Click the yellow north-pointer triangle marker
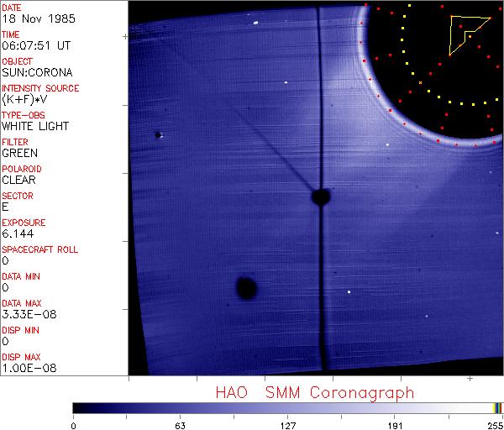Viewport: 504px width, 430px height. (465, 34)
